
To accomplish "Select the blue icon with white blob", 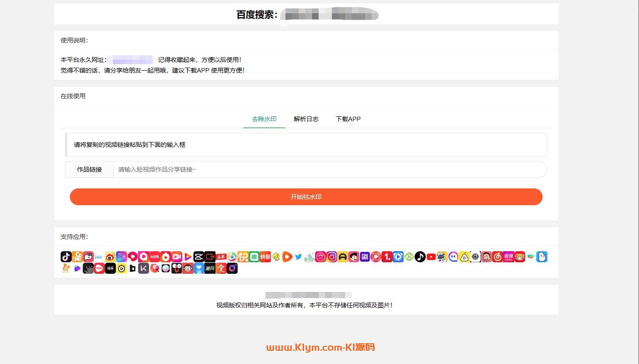I will pos(542,257).
